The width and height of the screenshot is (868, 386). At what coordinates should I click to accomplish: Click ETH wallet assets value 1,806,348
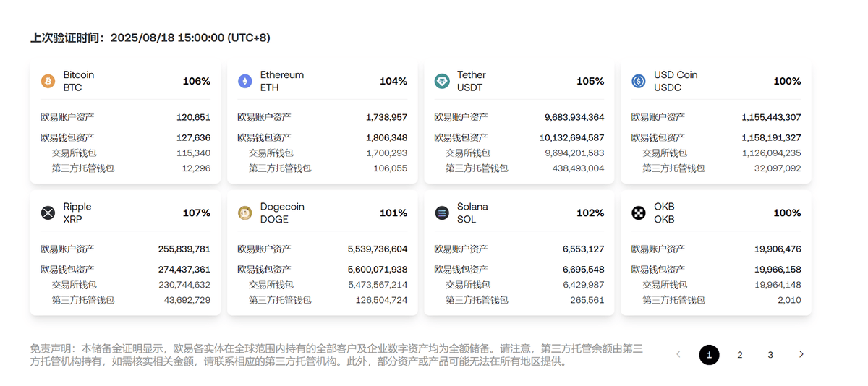pos(386,137)
